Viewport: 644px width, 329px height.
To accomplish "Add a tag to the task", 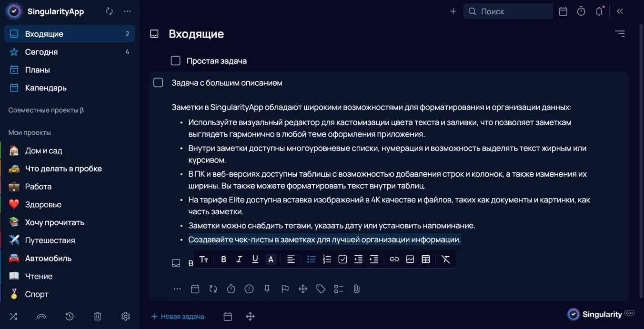I will point(321,289).
